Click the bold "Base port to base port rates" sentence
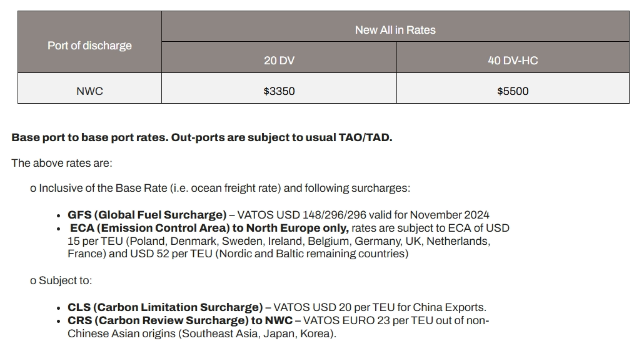This screenshot has width=644, height=351. pyautogui.click(x=90, y=137)
